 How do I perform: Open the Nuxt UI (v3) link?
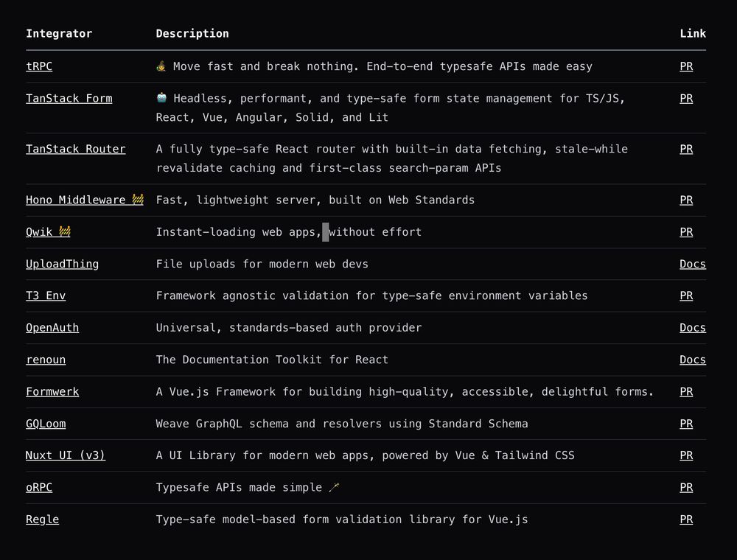(66, 455)
